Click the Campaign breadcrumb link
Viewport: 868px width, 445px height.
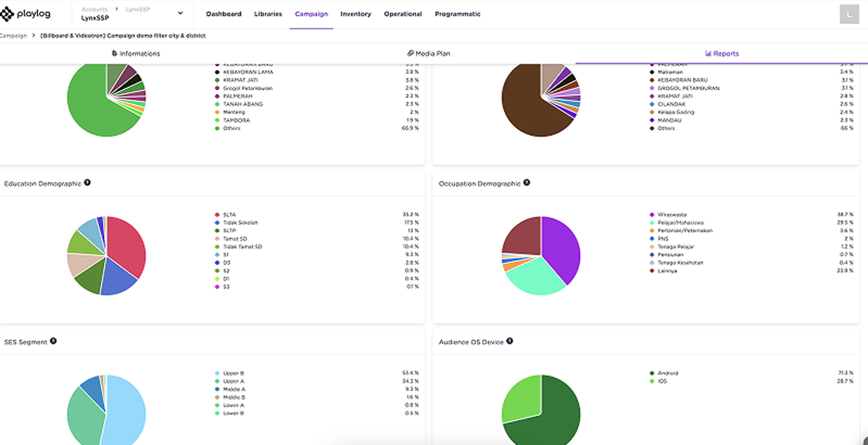click(x=14, y=36)
